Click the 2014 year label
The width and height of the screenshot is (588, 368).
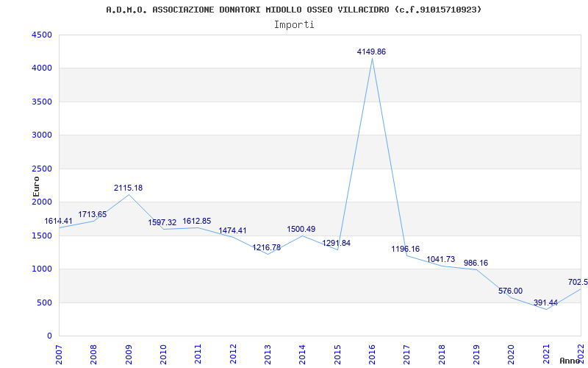click(303, 354)
